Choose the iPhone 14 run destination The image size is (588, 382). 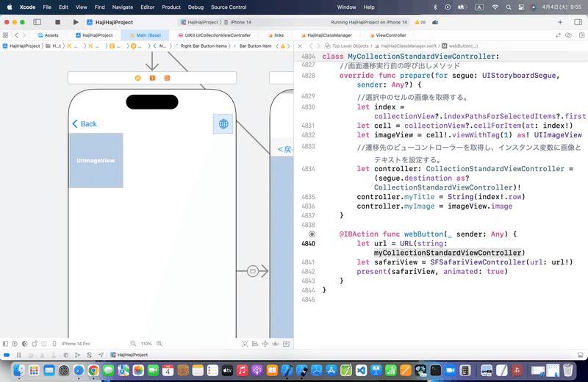point(237,22)
